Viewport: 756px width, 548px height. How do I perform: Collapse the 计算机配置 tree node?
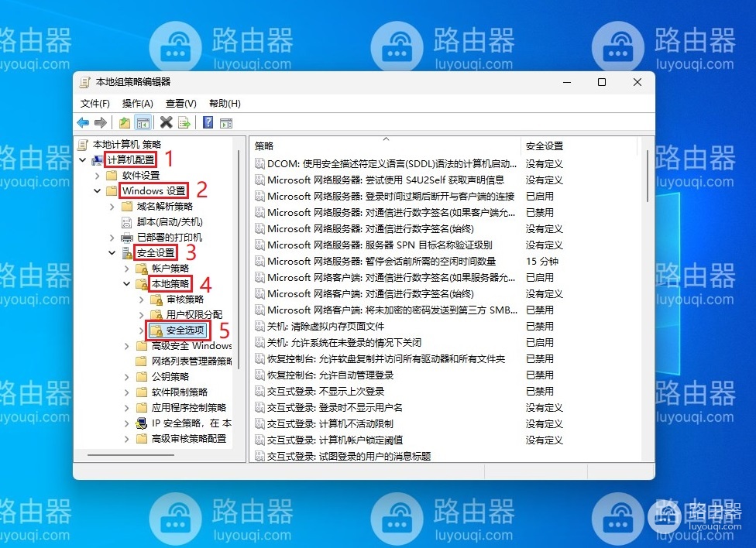[x=82, y=160]
